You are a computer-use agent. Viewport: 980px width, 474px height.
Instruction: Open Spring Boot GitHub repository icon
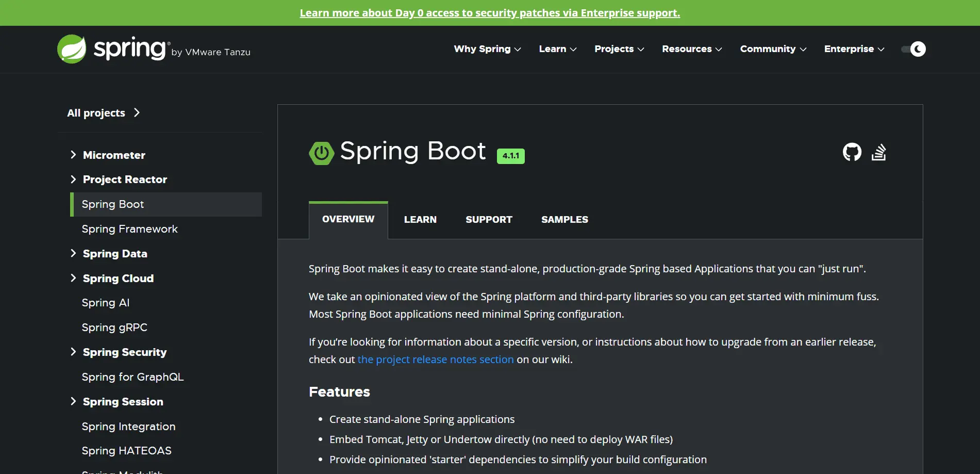click(x=852, y=152)
